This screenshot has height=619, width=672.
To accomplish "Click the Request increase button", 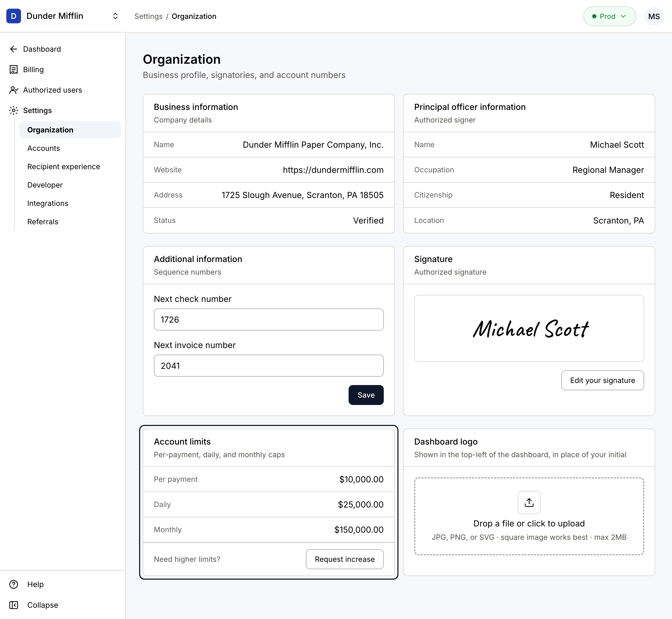I will point(345,559).
